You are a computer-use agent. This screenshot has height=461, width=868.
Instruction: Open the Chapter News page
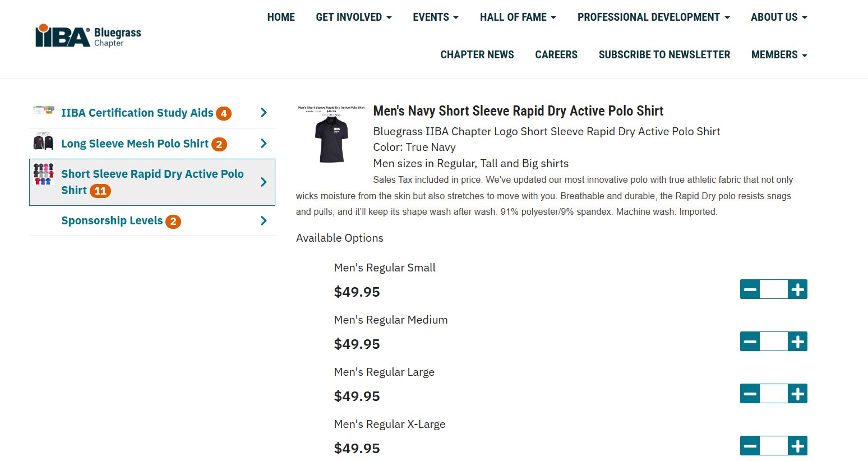pyautogui.click(x=477, y=55)
